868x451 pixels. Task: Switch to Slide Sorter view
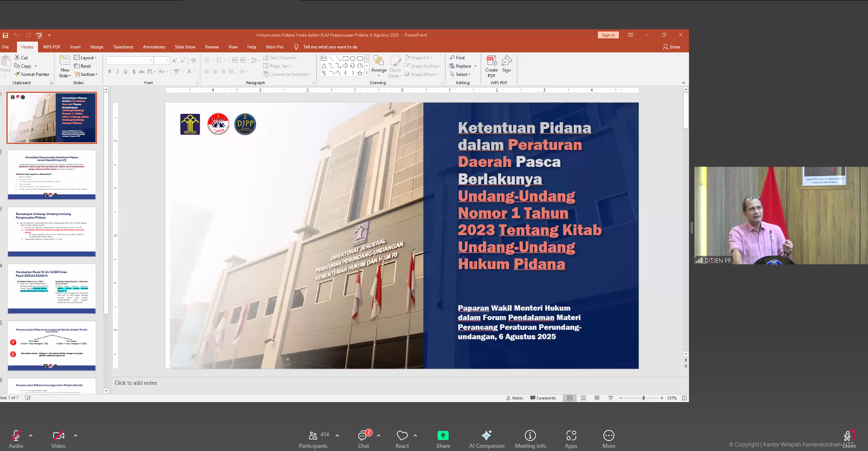[x=583, y=398]
